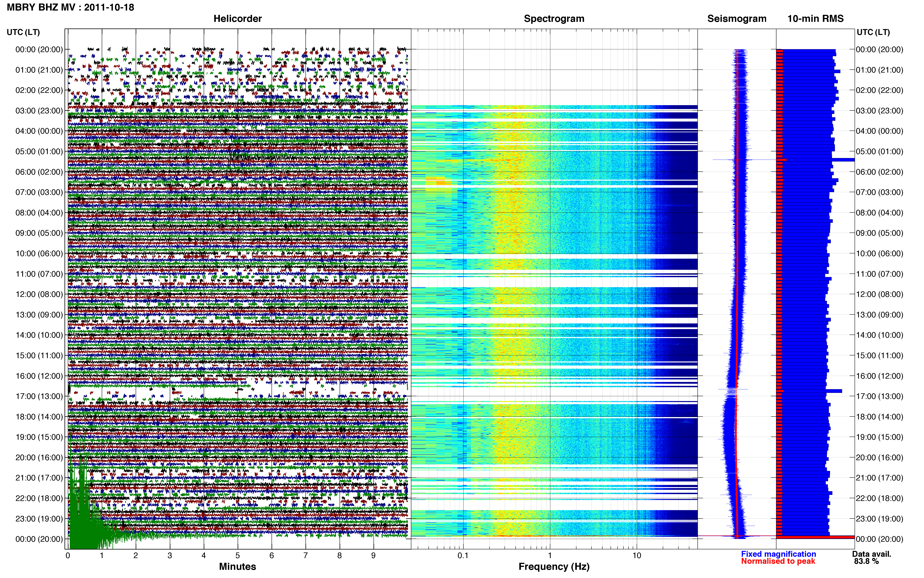Click the Helicorder panel heading

(x=238, y=19)
